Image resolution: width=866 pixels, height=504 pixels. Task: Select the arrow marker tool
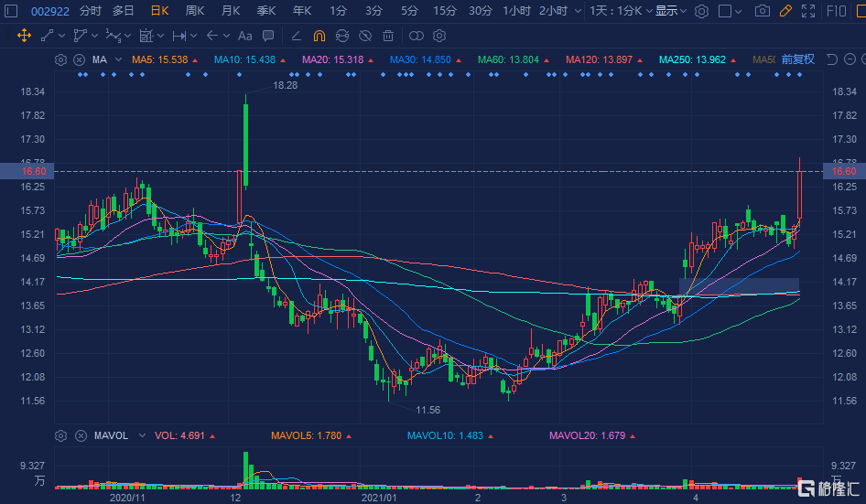(212, 36)
